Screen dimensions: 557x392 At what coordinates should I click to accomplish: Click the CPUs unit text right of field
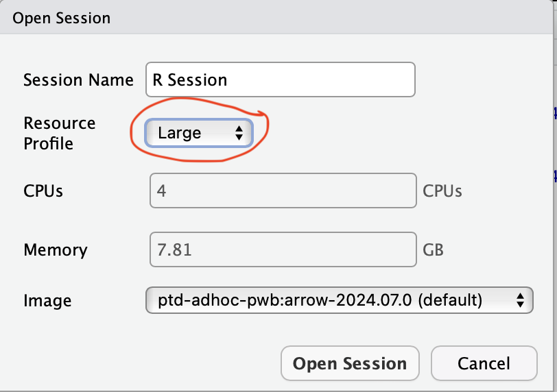tap(442, 191)
